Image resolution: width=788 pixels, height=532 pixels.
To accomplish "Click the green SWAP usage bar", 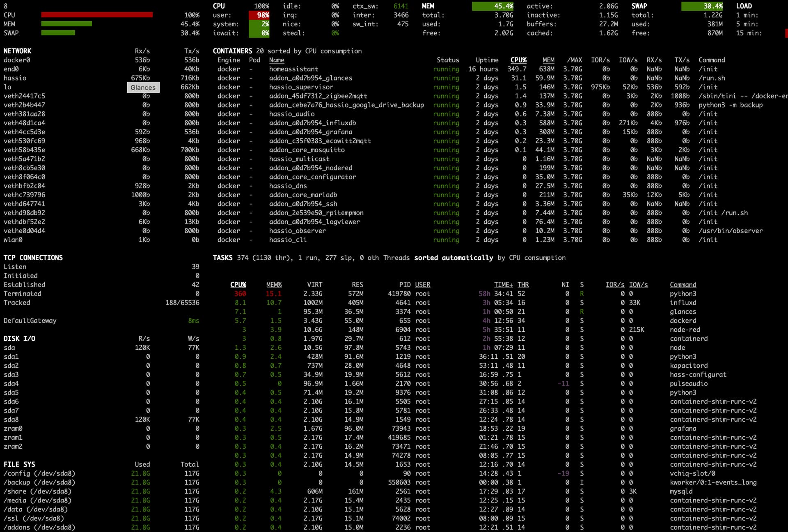I will pos(58,33).
